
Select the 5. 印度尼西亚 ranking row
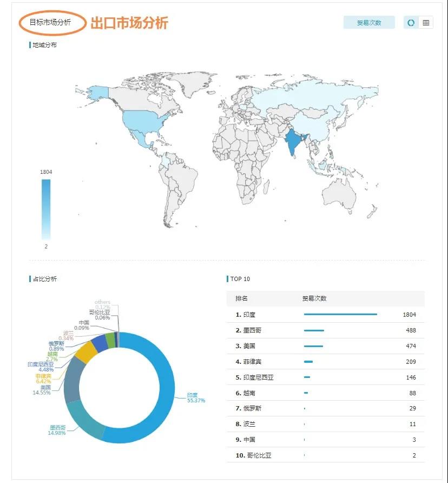tap(325, 377)
